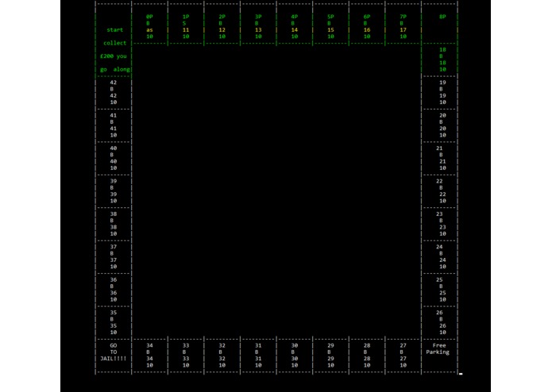
Task: Select the board square numbered 24
Action: [x=440, y=256]
